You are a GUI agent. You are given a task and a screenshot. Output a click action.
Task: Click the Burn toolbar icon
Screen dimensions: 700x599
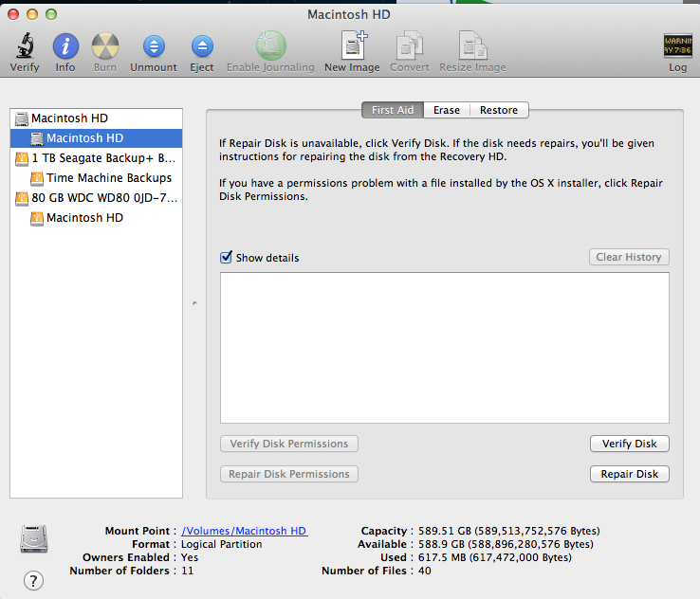pos(105,45)
